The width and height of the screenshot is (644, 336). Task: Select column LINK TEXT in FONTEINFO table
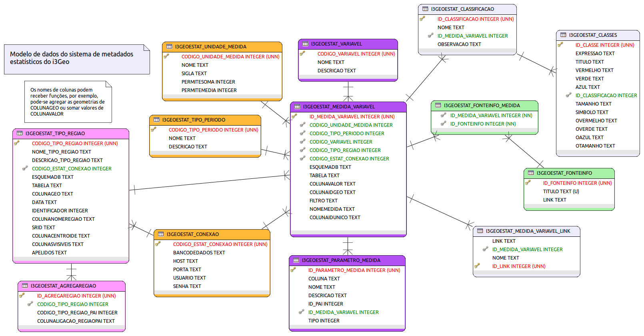click(554, 200)
